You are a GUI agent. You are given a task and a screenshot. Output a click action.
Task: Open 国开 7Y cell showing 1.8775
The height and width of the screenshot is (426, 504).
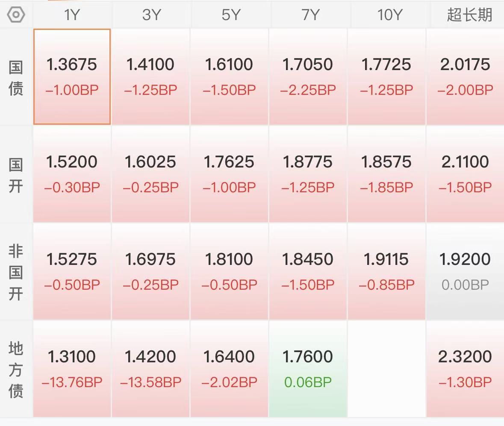[x=308, y=174]
